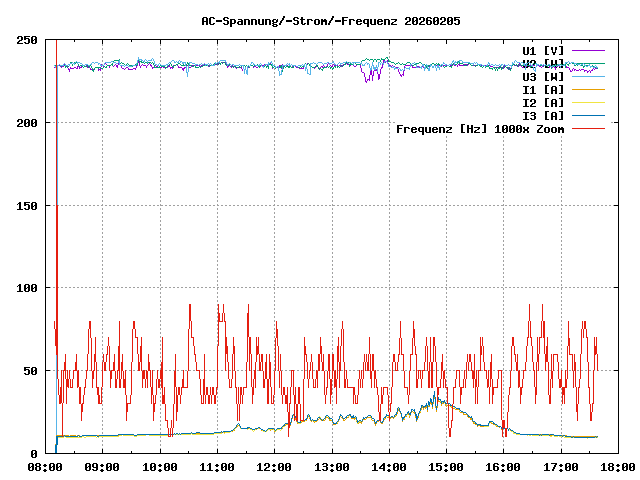Select the I3 [A] legend label
Image resolution: width=640 pixels, height=480 pixels.
543,115
